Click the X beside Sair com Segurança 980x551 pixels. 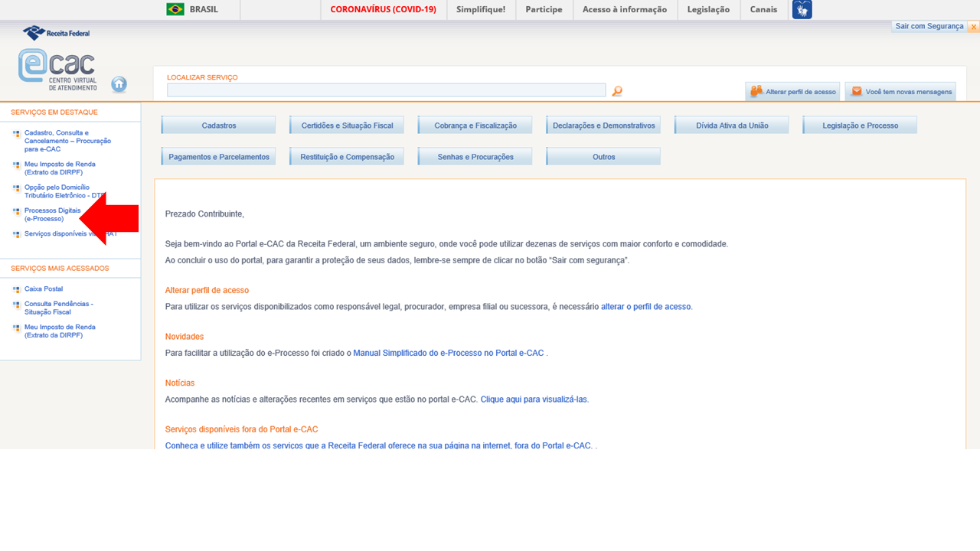tap(974, 27)
